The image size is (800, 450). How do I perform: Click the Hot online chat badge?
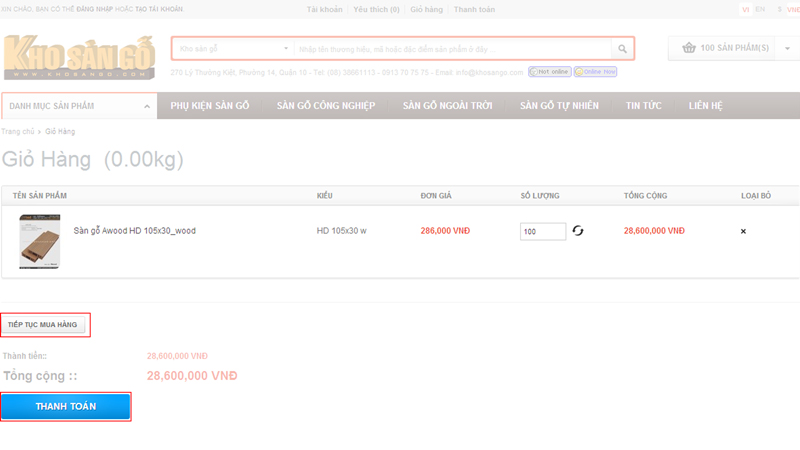(x=549, y=72)
